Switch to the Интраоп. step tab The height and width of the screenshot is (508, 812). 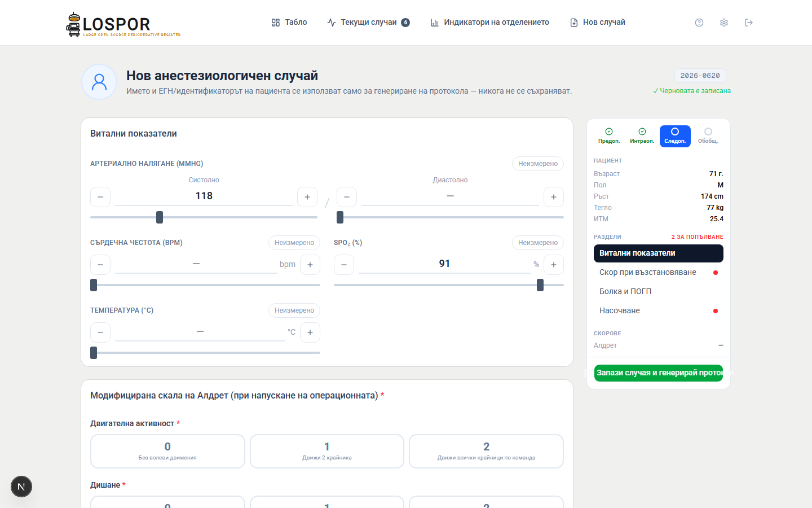click(x=642, y=136)
